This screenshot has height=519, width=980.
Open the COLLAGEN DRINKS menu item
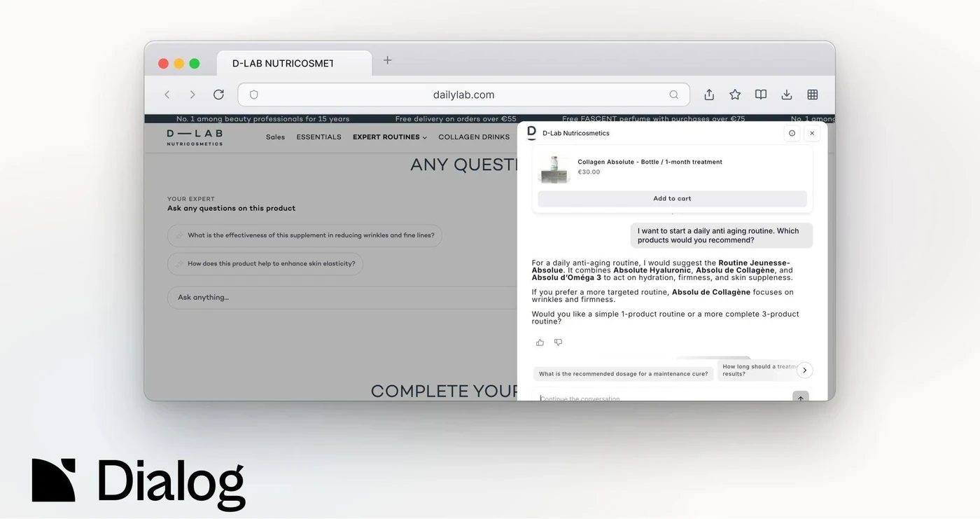tap(474, 137)
